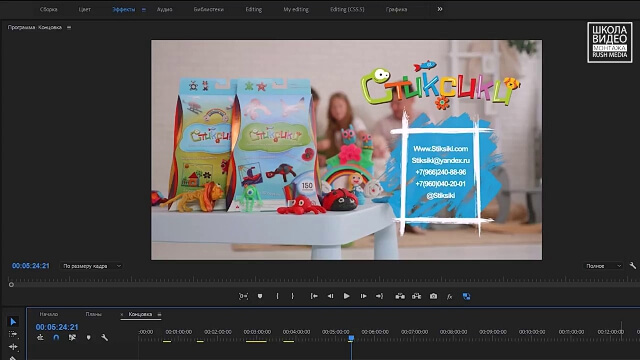Click the Export Frame camera icon

433,296
